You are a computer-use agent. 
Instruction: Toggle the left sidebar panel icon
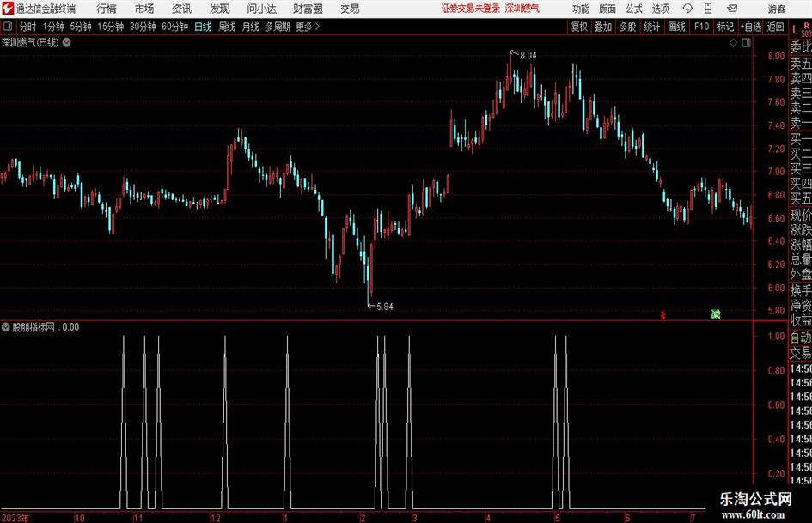[8, 27]
